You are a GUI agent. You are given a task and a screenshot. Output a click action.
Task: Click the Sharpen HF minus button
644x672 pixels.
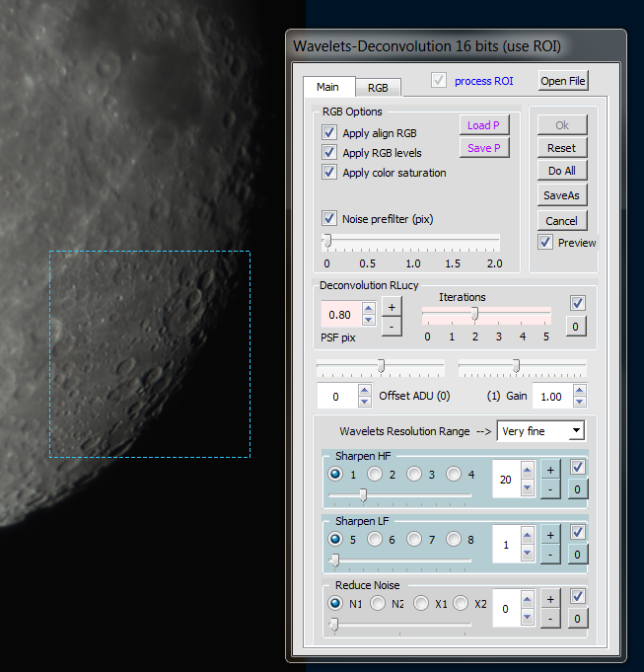[550, 489]
